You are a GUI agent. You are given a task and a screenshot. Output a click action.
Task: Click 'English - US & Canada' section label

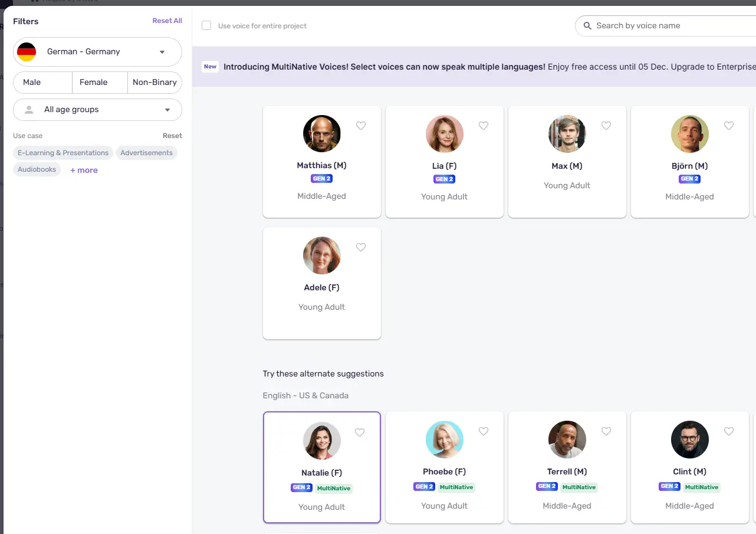click(x=305, y=395)
